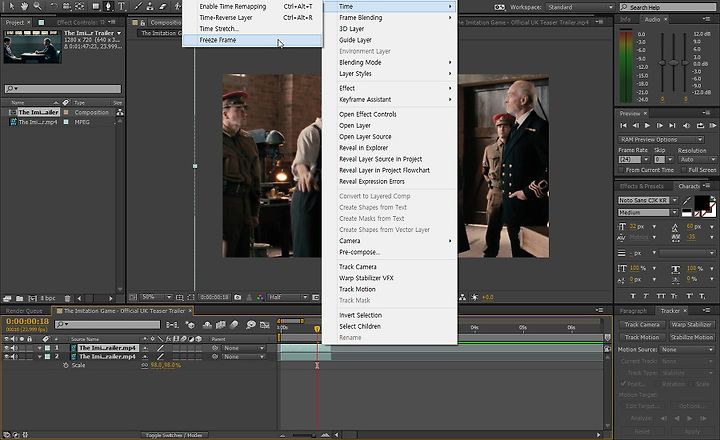720x440 pixels.
Task: Jump to first frame in Preview panel
Action: point(623,125)
